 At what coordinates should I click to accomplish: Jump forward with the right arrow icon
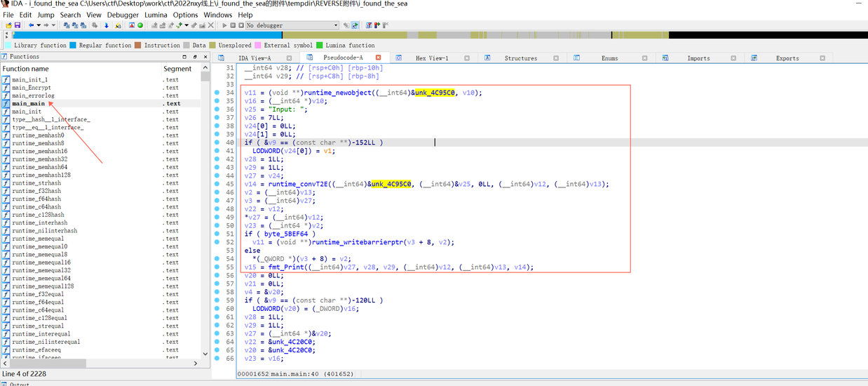46,25
